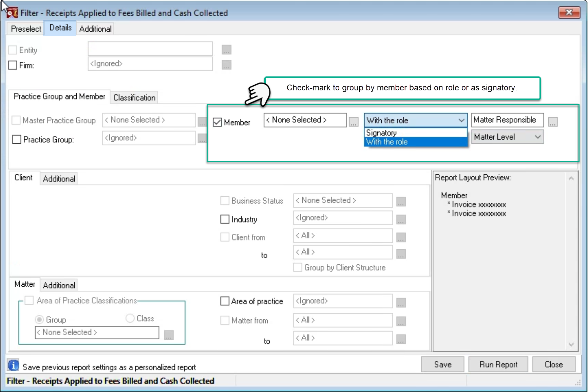Screen dimensions: 588x392
Task: Check Group by Client Structure
Action: [298, 267]
